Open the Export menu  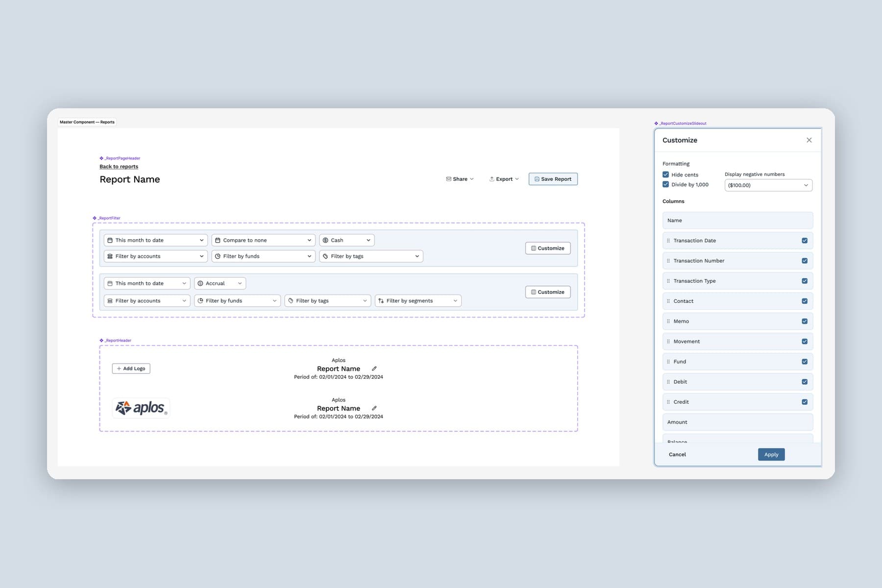504,179
